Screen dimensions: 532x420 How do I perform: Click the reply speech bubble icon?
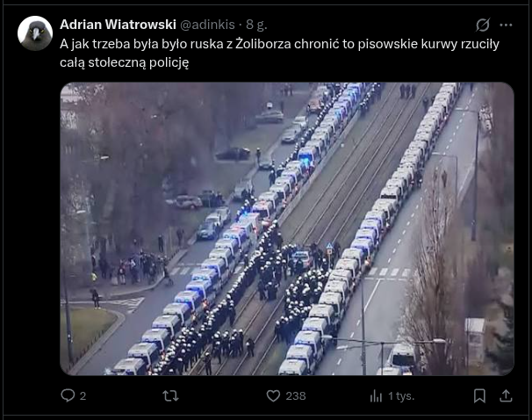click(x=68, y=395)
